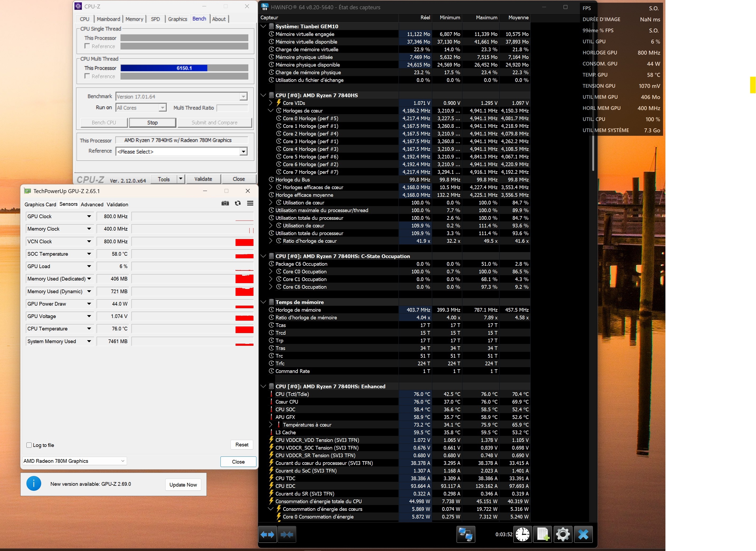Screen dimensions: 756x551
Task: Click the HWiNFO title bar app icon
Action: (265, 7)
